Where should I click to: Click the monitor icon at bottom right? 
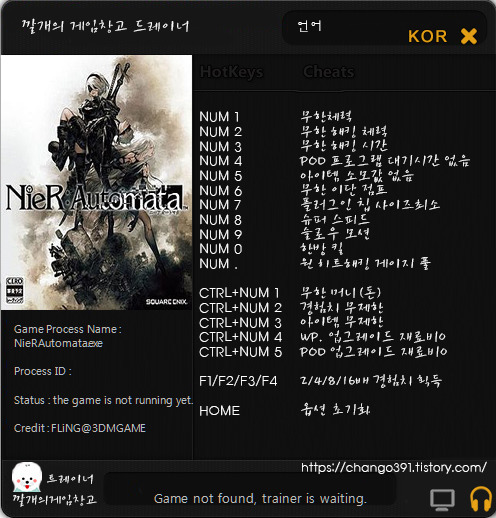pos(442,499)
